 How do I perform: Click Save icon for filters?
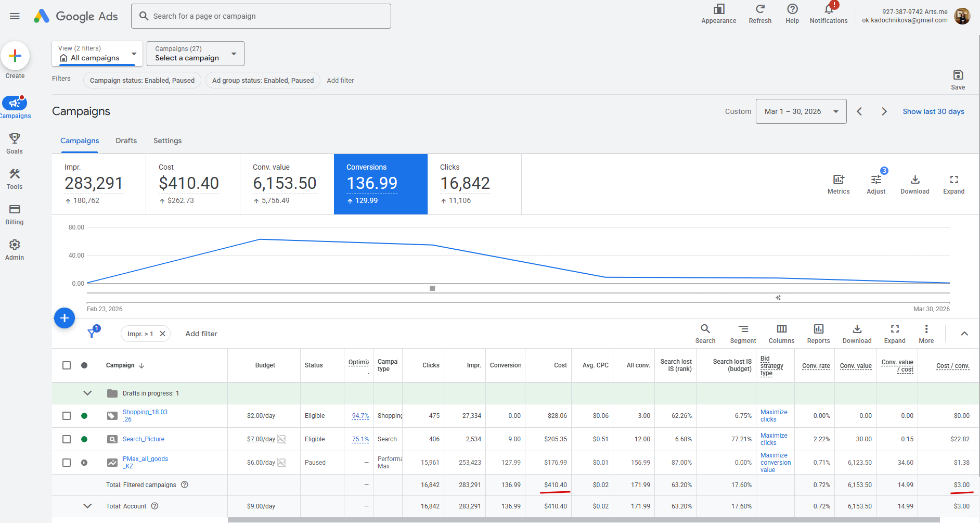point(958,75)
